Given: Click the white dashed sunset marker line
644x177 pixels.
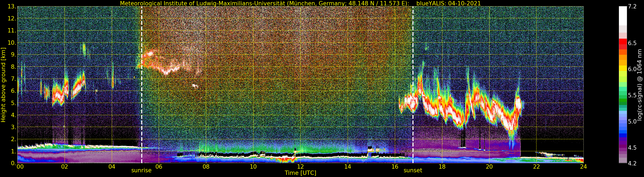Looking at the screenshot, I should tap(413, 85).
